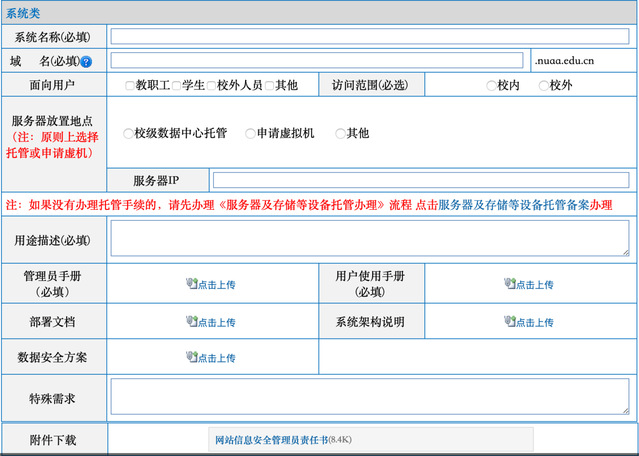639x456 pixels.
Task: Click upload icon for 系统架构说明
Action: tap(510, 322)
